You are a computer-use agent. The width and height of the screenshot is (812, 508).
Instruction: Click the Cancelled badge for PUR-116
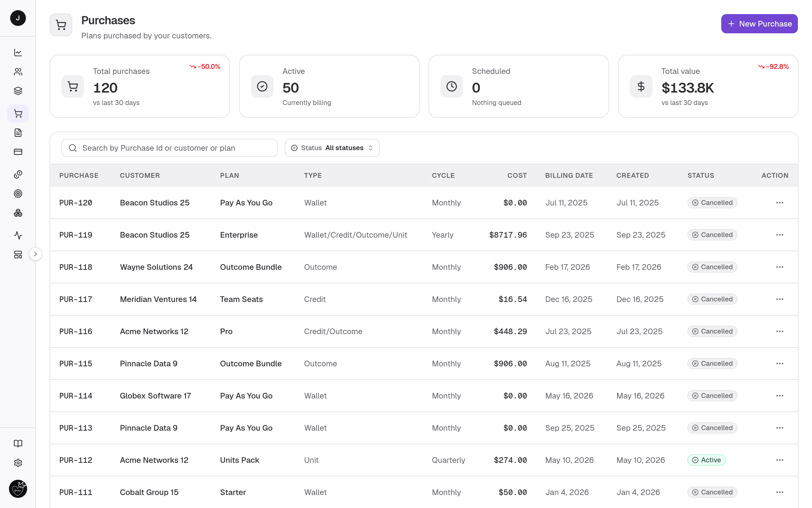click(x=712, y=331)
